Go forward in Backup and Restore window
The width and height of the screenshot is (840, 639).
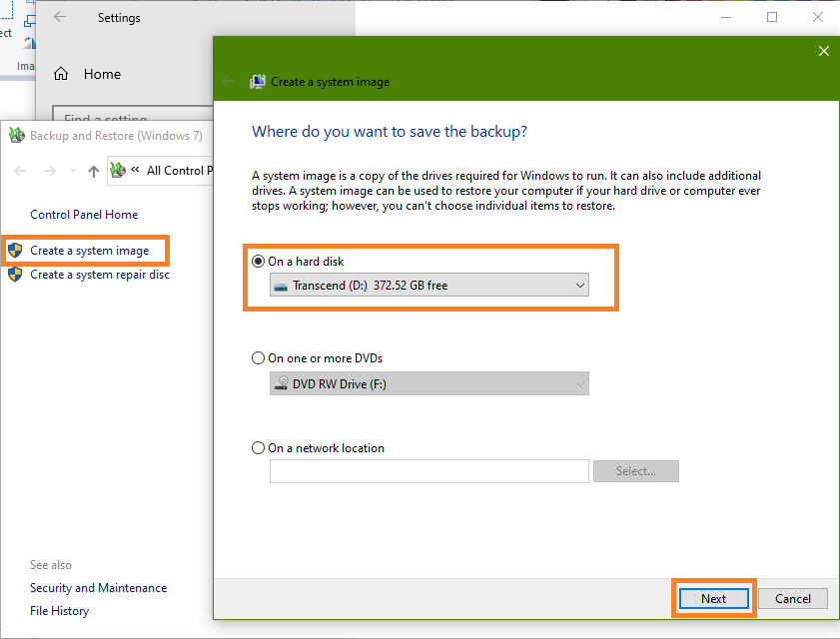pyautogui.click(x=50, y=171)
